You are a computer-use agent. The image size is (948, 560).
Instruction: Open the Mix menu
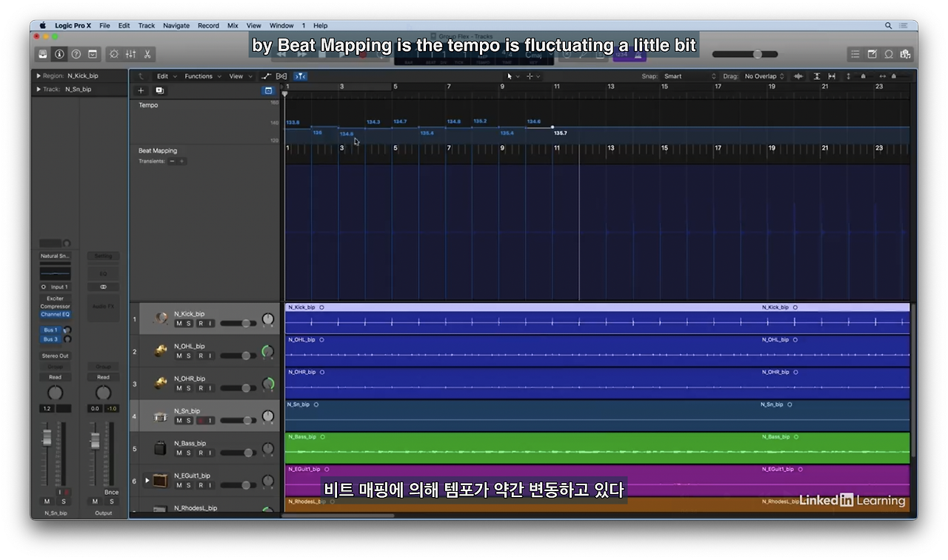coord(233,25)
